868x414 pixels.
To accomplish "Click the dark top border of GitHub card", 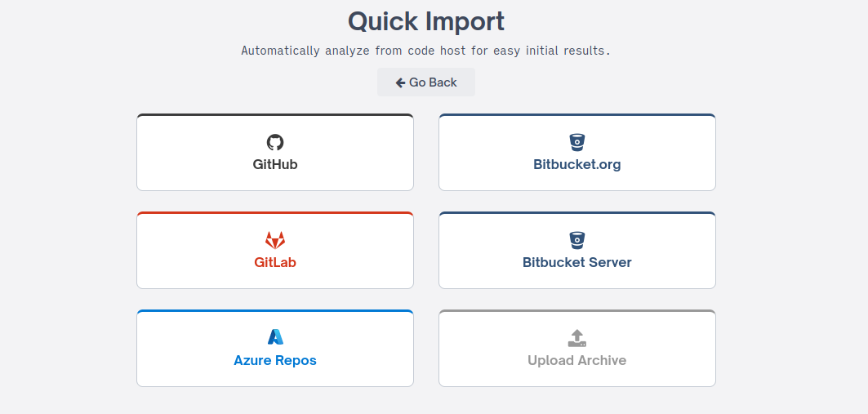I will pyautogui.click(x=275, y=115).
